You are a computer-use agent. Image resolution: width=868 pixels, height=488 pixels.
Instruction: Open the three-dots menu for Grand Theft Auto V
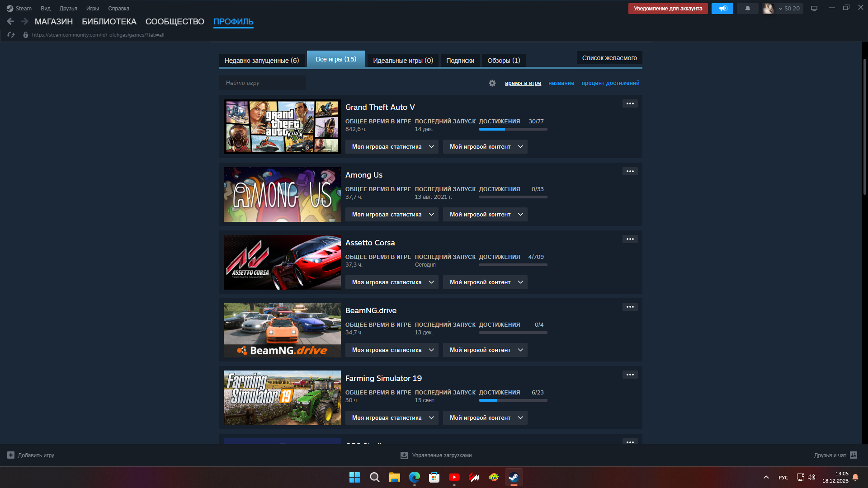pyautogui.click(x=630, y=103)
